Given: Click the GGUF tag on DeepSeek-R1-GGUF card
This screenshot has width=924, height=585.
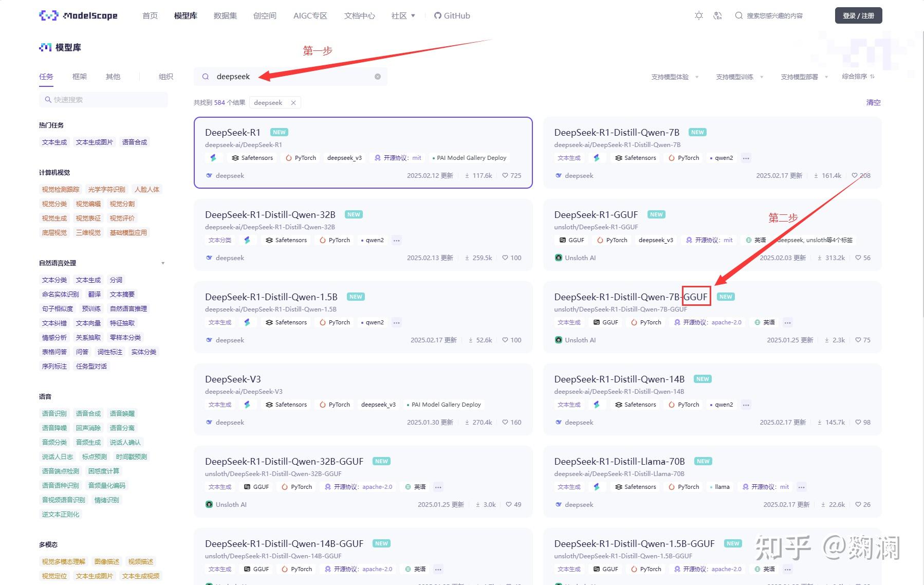Looking at the screenshot, I should pos(571,240).
